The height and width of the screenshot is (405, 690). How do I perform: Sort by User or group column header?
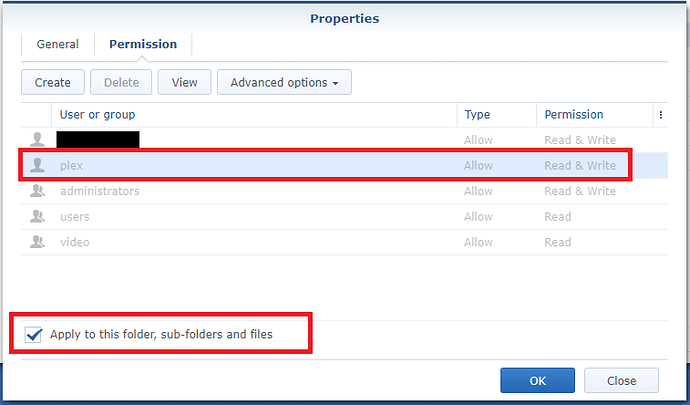97,115
